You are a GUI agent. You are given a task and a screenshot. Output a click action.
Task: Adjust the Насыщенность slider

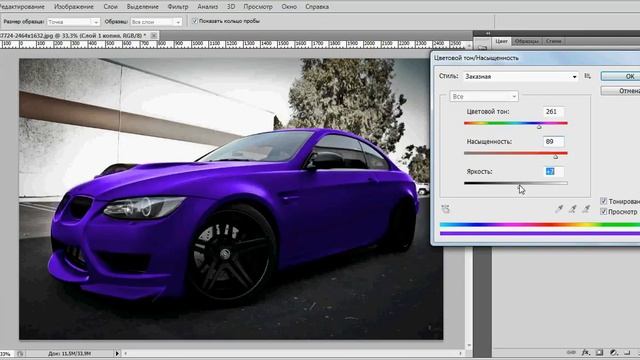(x=556, y=157)
